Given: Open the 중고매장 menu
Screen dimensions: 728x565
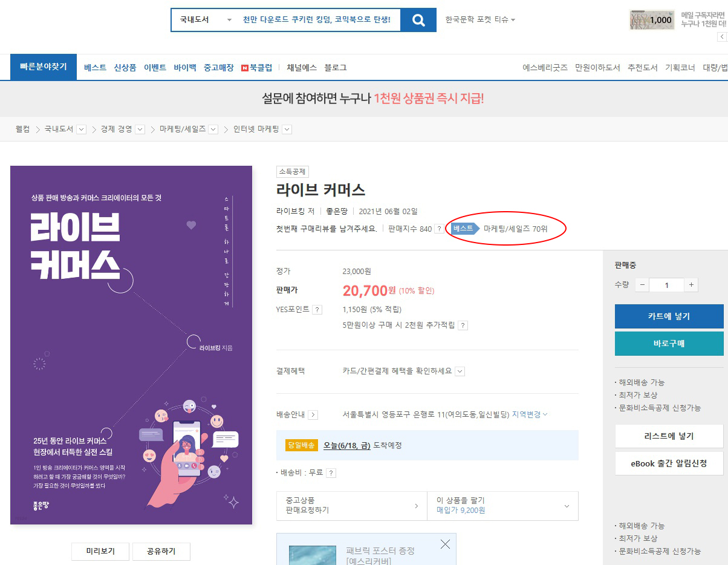Looking at the screenshot, I should coord(219,68).
